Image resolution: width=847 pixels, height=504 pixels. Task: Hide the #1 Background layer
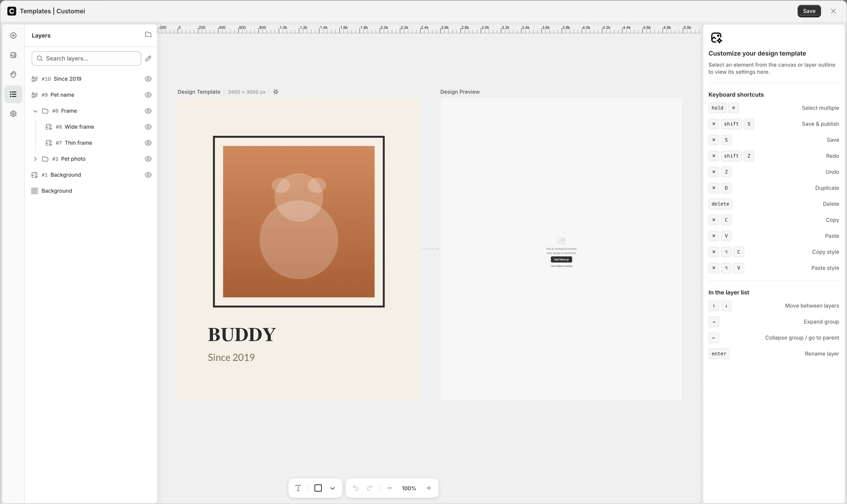pyautogui.click(x=148, y=175)
